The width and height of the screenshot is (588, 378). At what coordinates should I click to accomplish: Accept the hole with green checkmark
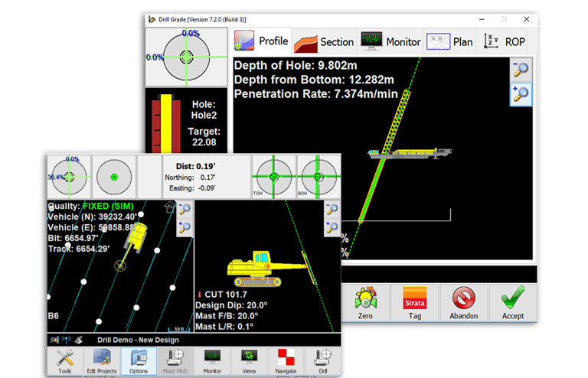coord(513,303)
